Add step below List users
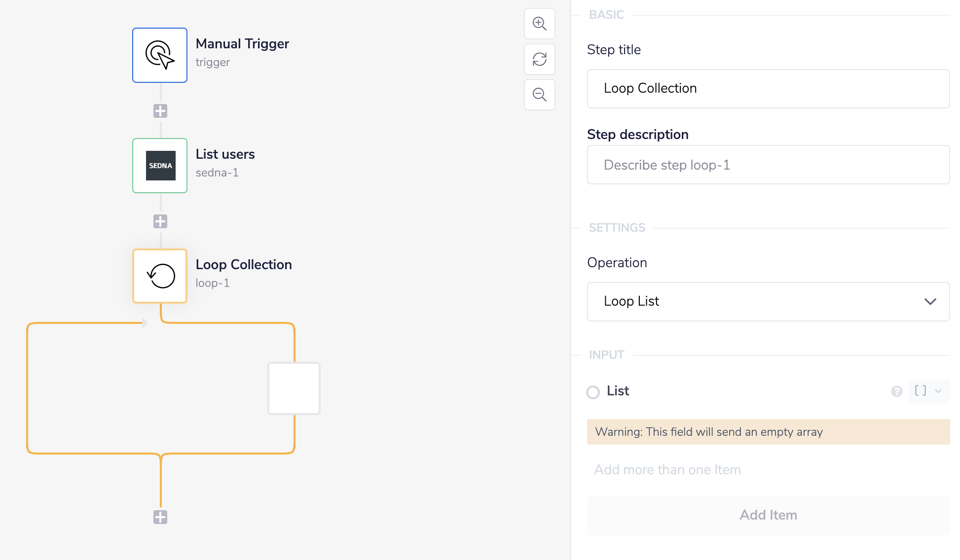The width and height of the screenshot is (960, 560). pyautogui.click(x=160, y=221)
